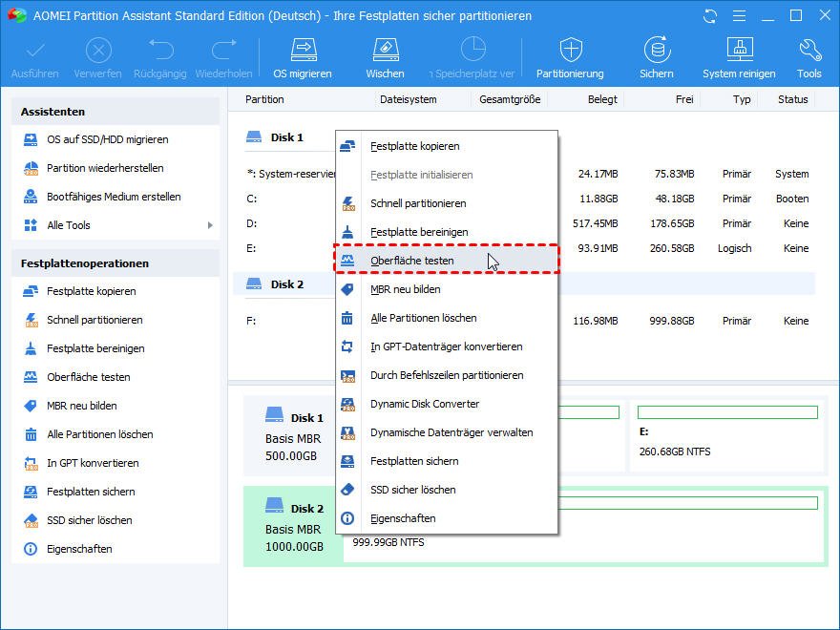Click the Sichern toolbar icon

pyautogui.click(x=657, y=51)
